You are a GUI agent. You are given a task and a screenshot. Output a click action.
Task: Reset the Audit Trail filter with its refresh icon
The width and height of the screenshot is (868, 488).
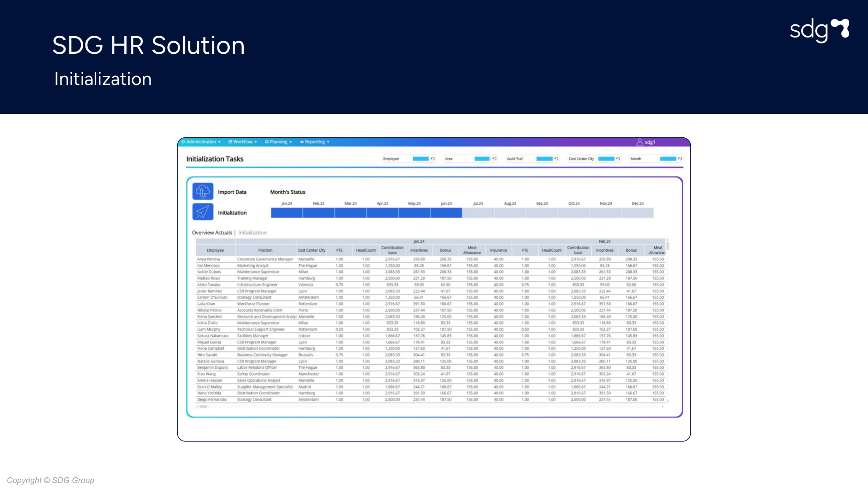(x=557, y=159)
